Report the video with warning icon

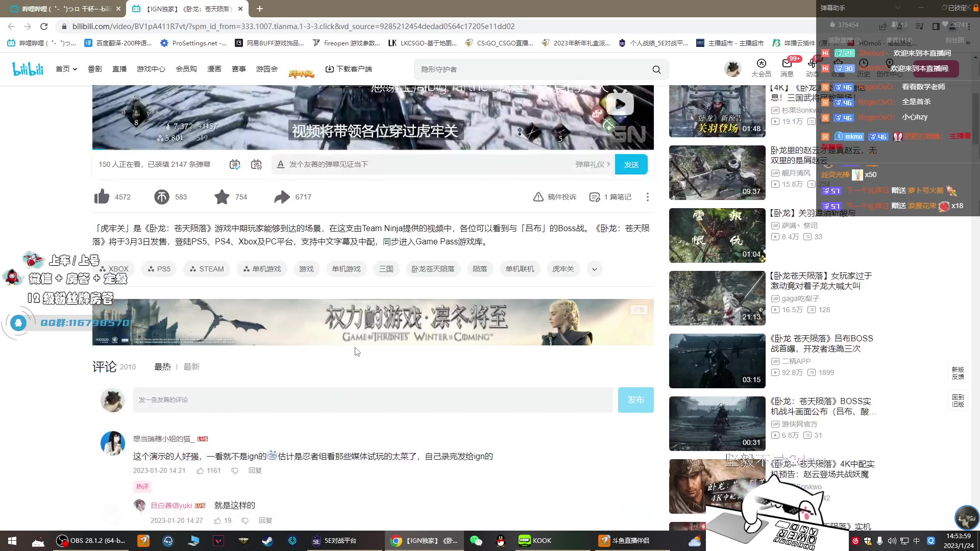pyautogui.click(x=555, y=197)
